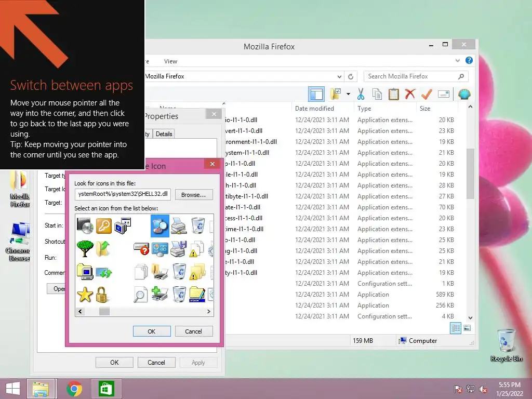
Task: Select the network printer icon
Action: (179, 225)
